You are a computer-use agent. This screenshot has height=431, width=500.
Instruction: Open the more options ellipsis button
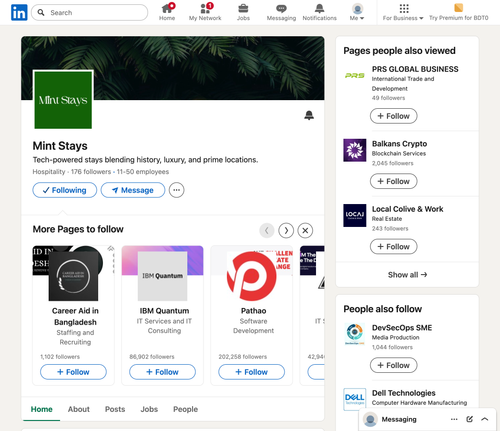pyautogui.click(x=176, y=190)
